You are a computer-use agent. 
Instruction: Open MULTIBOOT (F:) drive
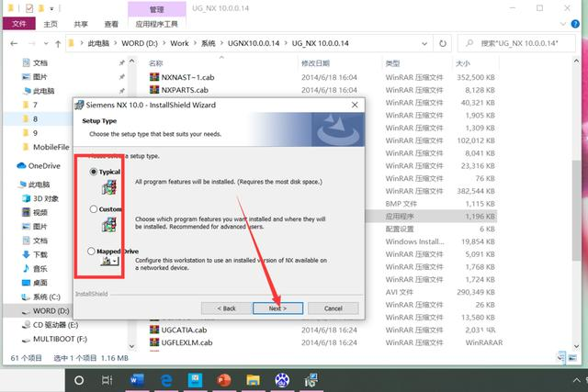click(54, 339)
